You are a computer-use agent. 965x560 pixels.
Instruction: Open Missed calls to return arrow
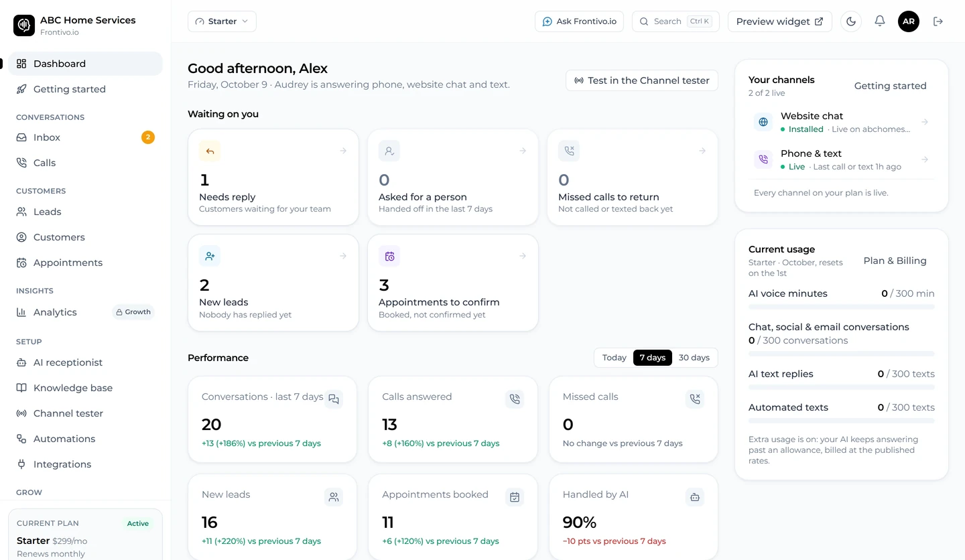(x=702, y=151)
